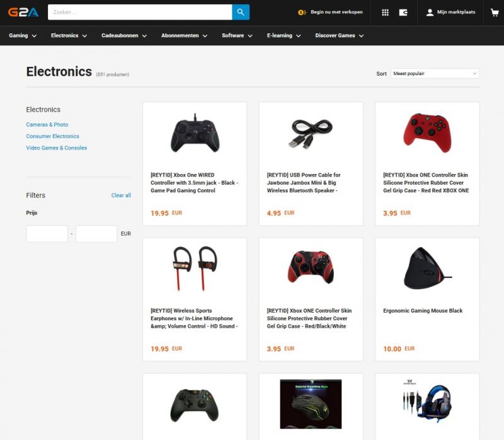Click Clear all filters link
The image size is (504, 440).
(x=121, y=195)
